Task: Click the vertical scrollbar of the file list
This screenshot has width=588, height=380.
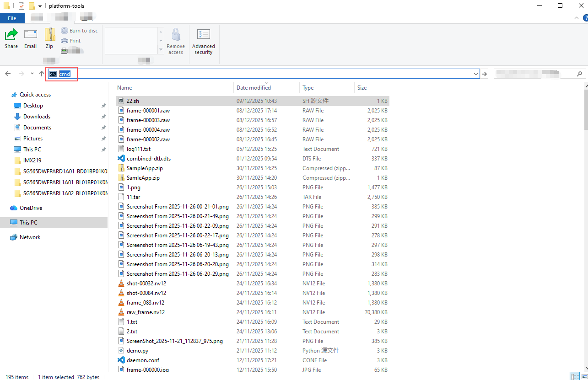Action: [x=585, y=229]
